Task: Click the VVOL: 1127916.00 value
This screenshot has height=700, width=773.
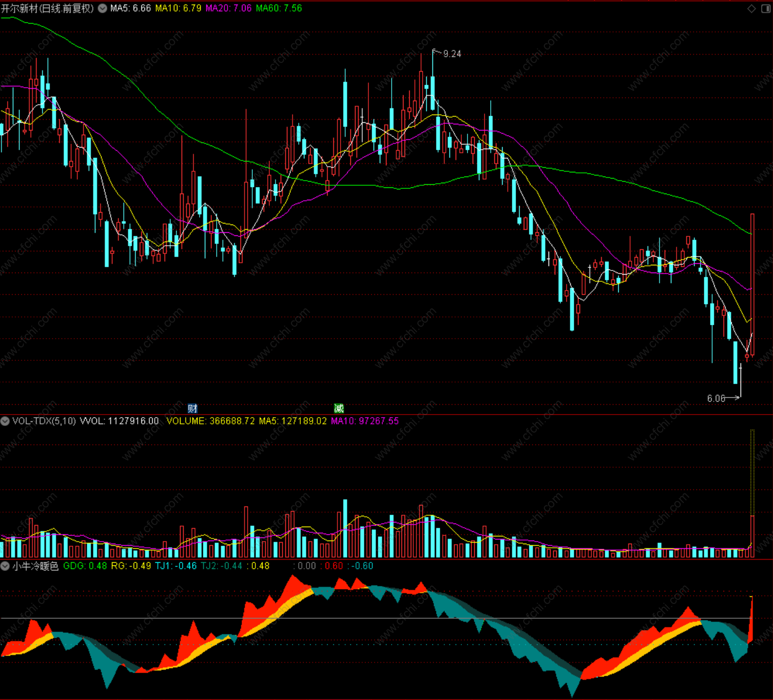Action: [119, 421]
